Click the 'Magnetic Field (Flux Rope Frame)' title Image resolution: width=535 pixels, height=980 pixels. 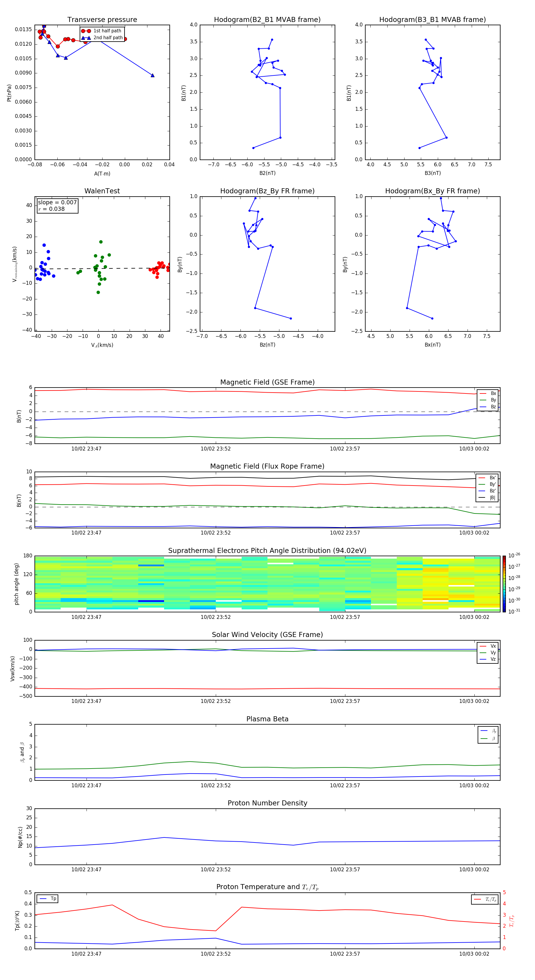[267, 467]
